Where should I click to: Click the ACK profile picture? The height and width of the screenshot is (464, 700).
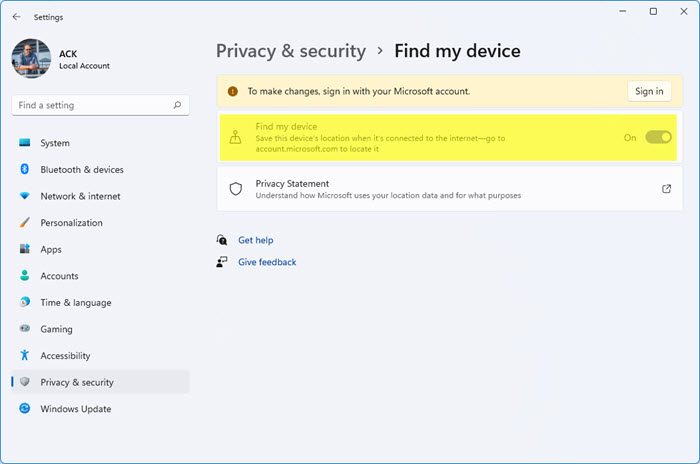coord(31,59)
